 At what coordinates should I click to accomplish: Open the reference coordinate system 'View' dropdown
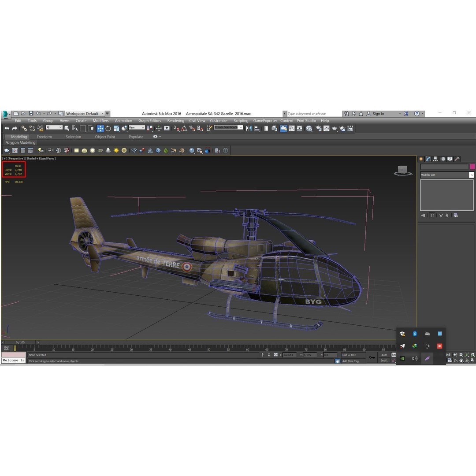[x=137, y=127]
